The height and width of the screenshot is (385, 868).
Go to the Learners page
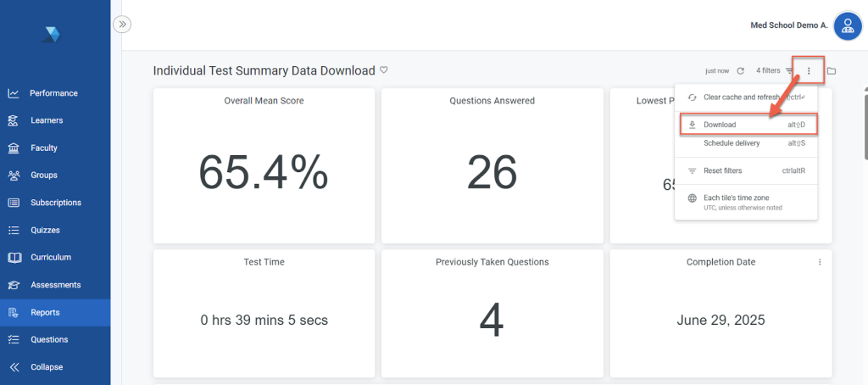point(46,120)
